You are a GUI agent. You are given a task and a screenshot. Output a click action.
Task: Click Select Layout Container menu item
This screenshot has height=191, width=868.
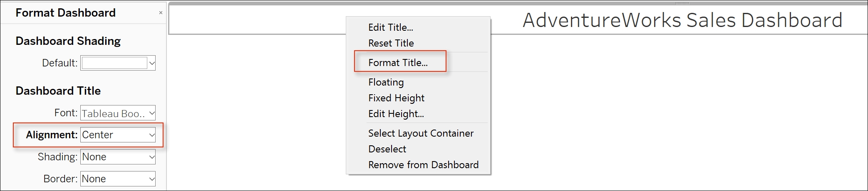[x=421, y=133]
